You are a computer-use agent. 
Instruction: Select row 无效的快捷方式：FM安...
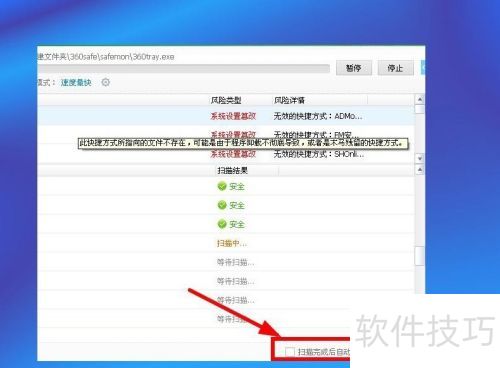(x=226, y=134)
